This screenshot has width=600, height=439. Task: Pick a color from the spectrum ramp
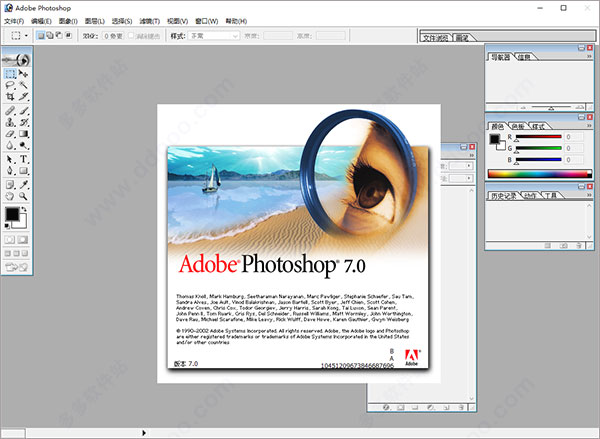click(540, 174)
